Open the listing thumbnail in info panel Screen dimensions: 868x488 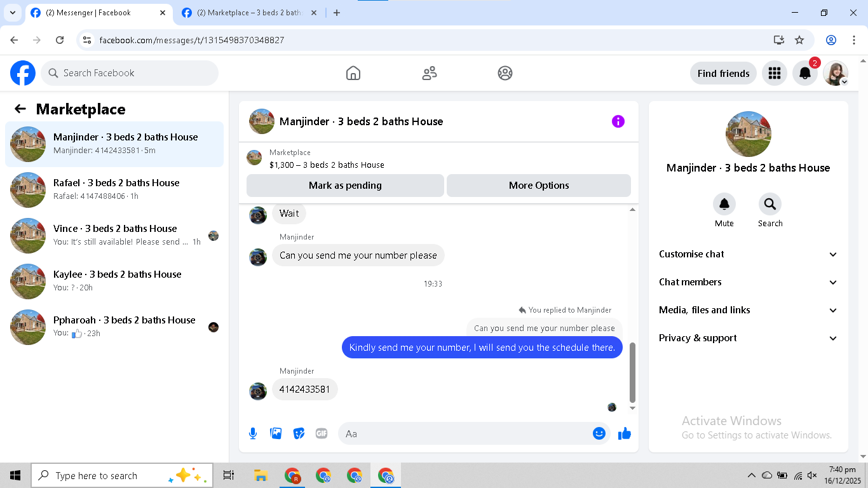coord(749,134)
